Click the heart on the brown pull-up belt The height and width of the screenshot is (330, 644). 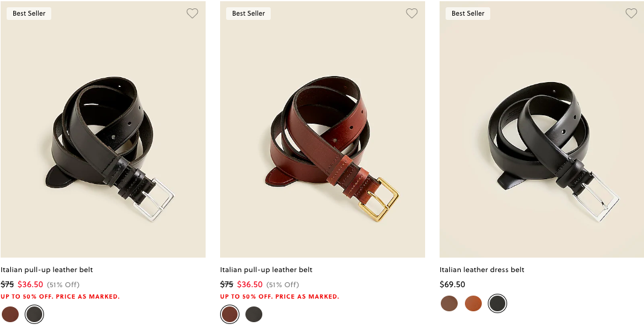411,13
